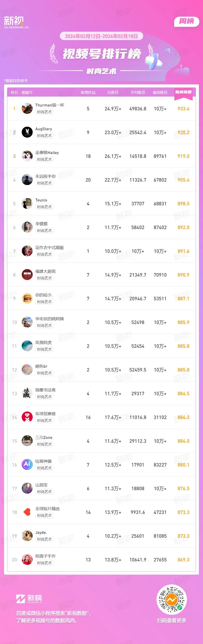Viewport: 203px width, 644px height.
Task: Open the 花作衣中式婚服 account name
Action: tap(50, 248)
